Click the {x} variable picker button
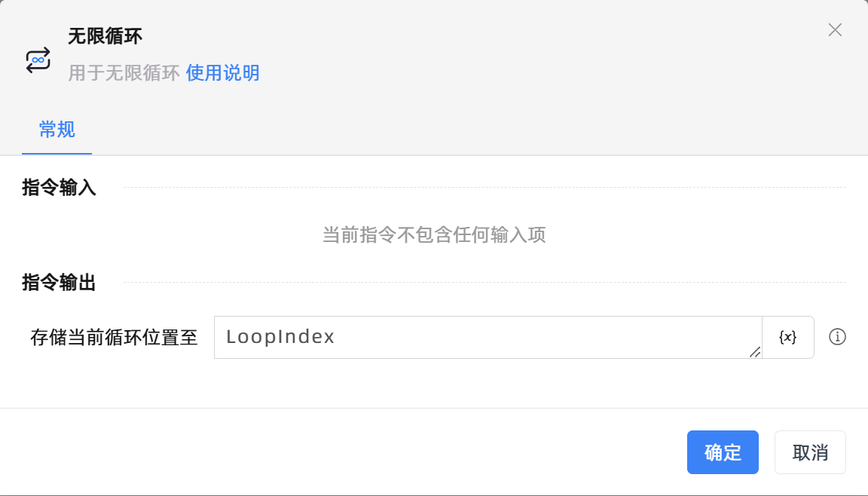 point(787,337)
